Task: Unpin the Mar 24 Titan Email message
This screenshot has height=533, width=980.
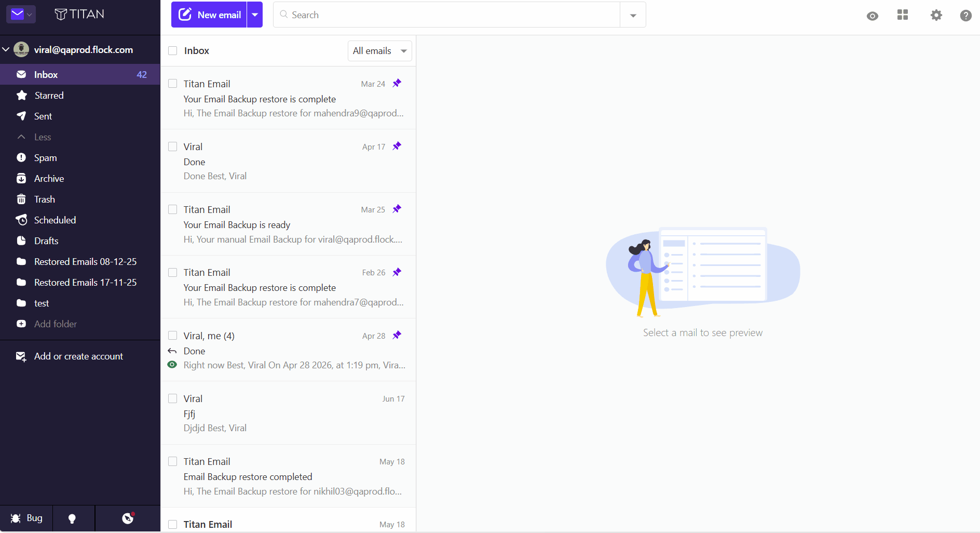Action: coord(397,83)
